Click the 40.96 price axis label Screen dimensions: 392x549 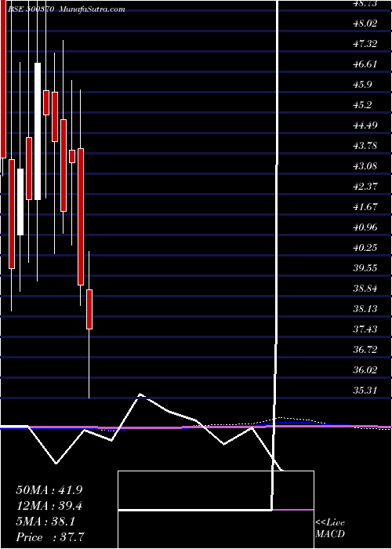click(x=365, y=227)
